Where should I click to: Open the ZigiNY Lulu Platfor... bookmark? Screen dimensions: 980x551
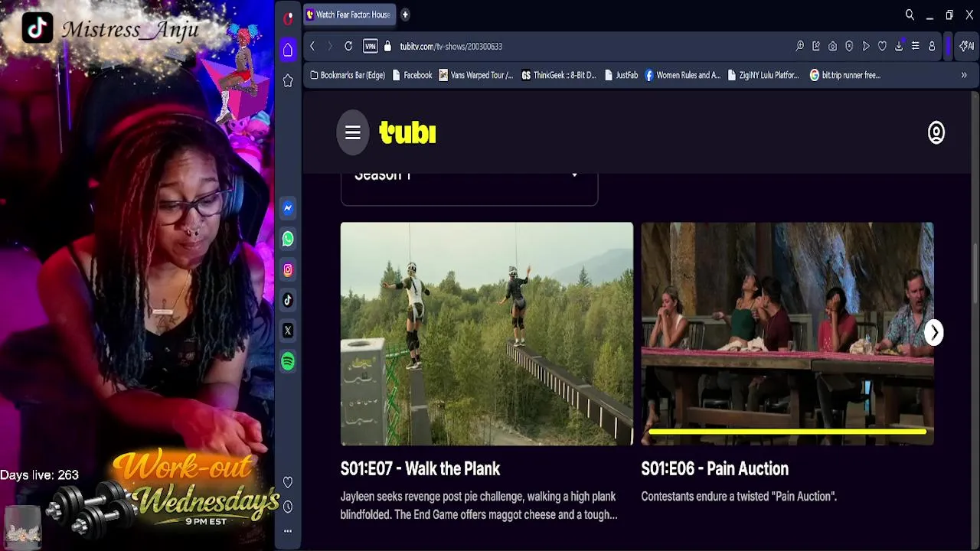click(763, 75)
